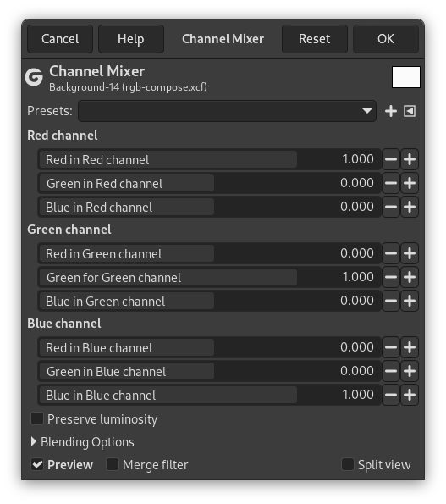Screen dimensions: 446x504
Task: Enable Preserve luminosity checkbox
Action: (37, 418)
